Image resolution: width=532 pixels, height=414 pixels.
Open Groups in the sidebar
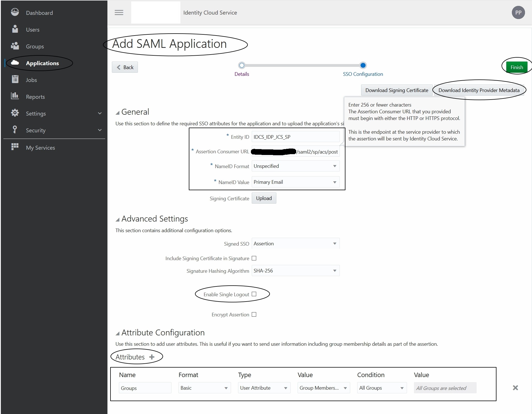[x=35, y=46]
